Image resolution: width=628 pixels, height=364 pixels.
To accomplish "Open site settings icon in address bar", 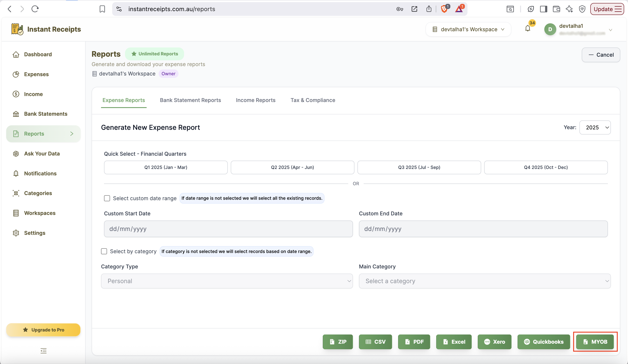I will click(x=119, y=9).
